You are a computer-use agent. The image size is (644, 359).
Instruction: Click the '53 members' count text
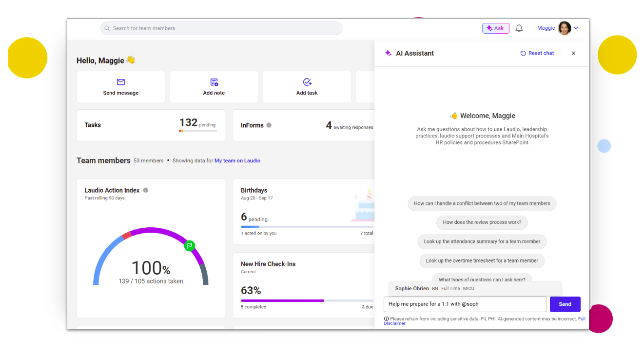(149, 160)
